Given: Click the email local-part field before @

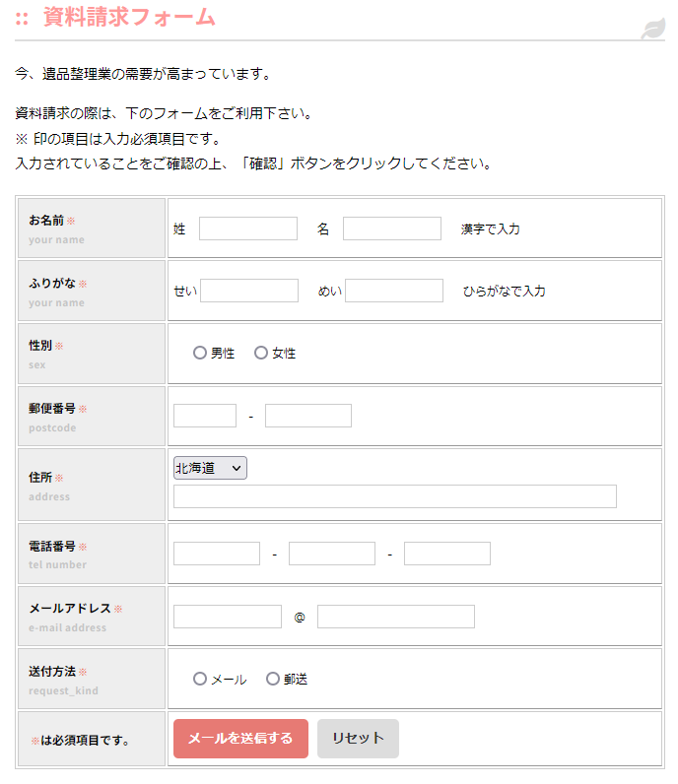Looking at the screenshot, I should pyautogui.click(x=228, y=617).
